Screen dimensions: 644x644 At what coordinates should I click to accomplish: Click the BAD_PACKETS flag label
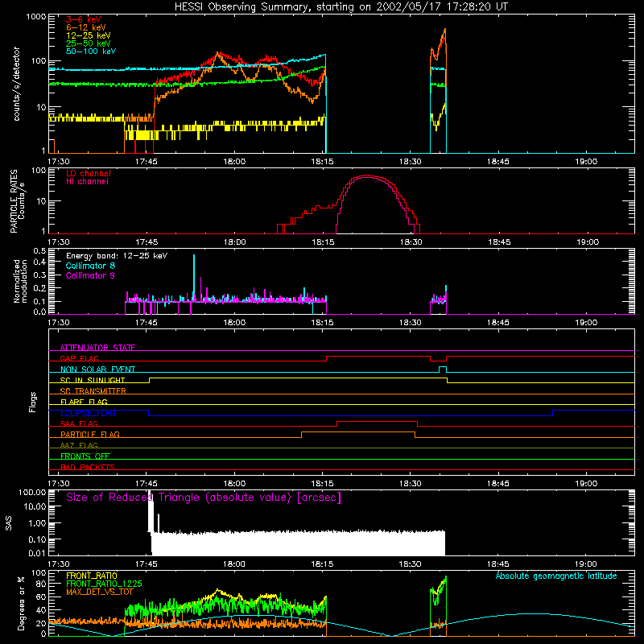click(x=88, y=467)
